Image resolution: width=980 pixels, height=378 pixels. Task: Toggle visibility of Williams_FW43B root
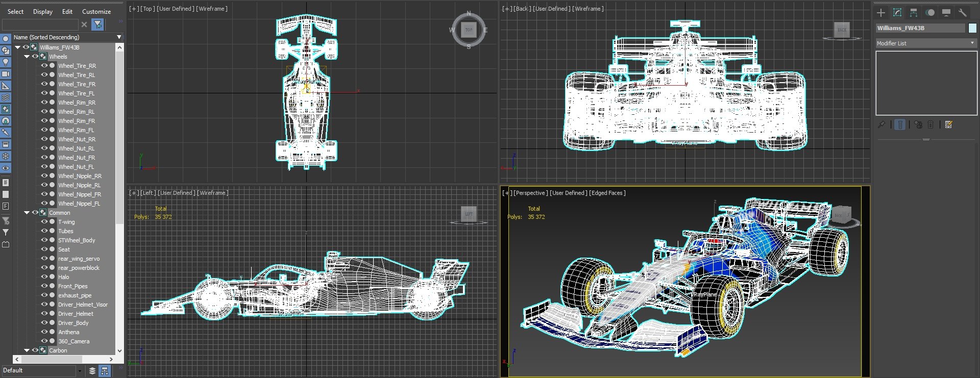tap(26, 47)
